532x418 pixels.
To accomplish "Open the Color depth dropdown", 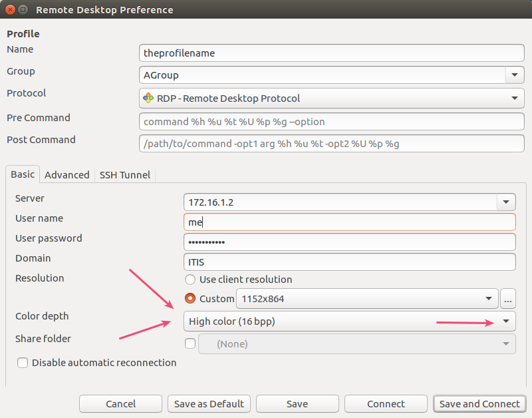I will (350, 321).
